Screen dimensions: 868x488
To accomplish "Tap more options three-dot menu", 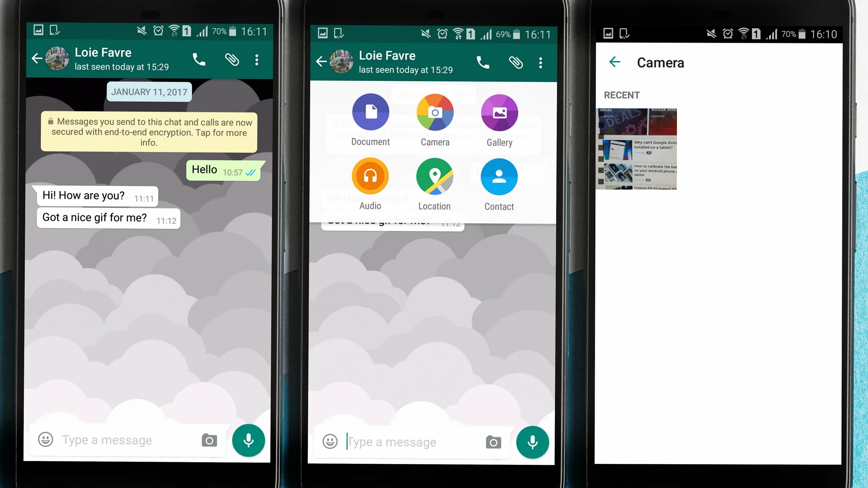I will 257,59.
